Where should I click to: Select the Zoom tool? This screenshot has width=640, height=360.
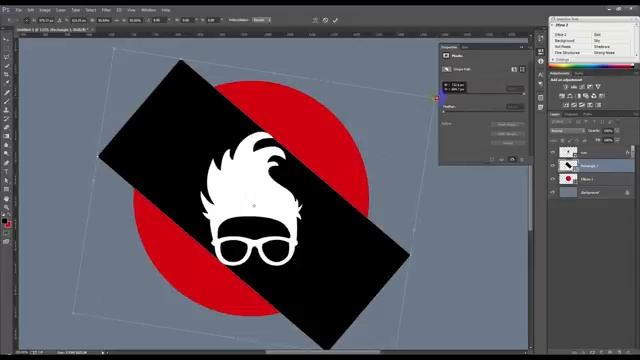click(x=6, y=208)
